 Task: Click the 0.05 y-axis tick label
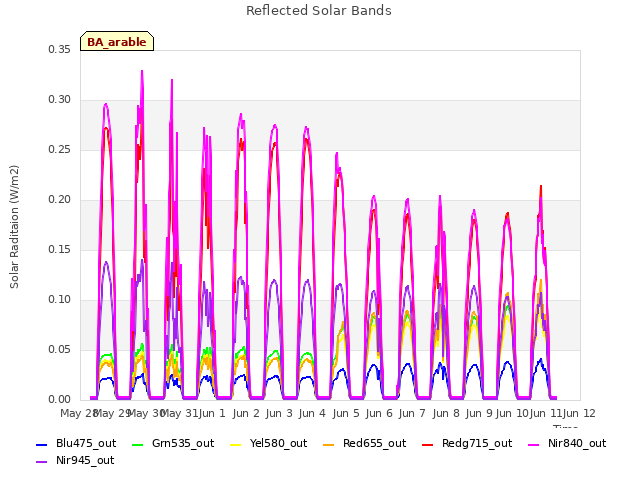(x=59, y=349)
